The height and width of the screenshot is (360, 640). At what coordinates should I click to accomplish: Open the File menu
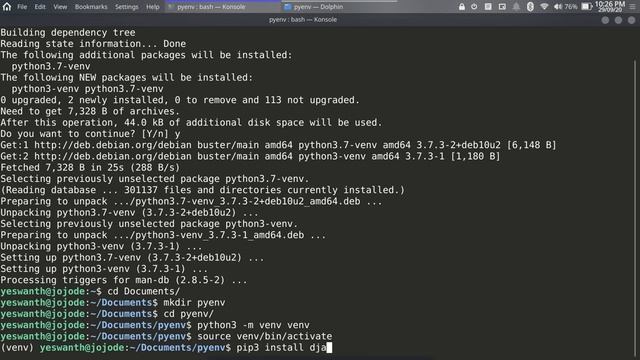click(22, 7)
